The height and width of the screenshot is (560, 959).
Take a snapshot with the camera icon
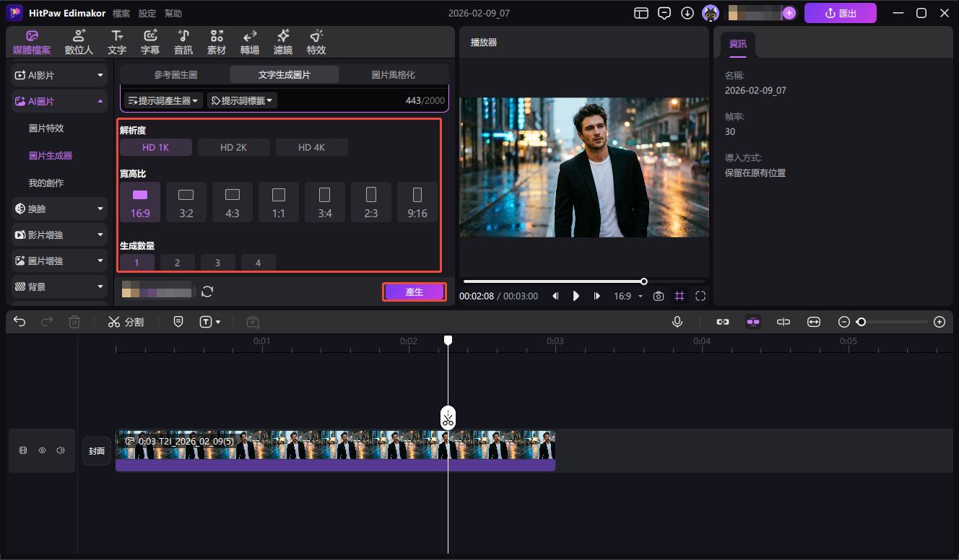pyautogui.click(x=658, y=296)
